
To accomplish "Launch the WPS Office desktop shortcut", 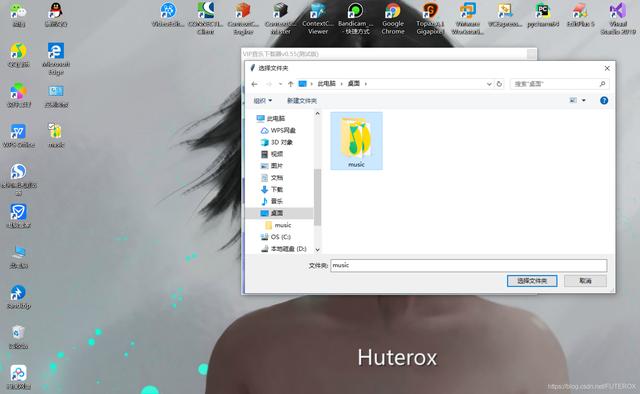I will (x=18, y=136).
